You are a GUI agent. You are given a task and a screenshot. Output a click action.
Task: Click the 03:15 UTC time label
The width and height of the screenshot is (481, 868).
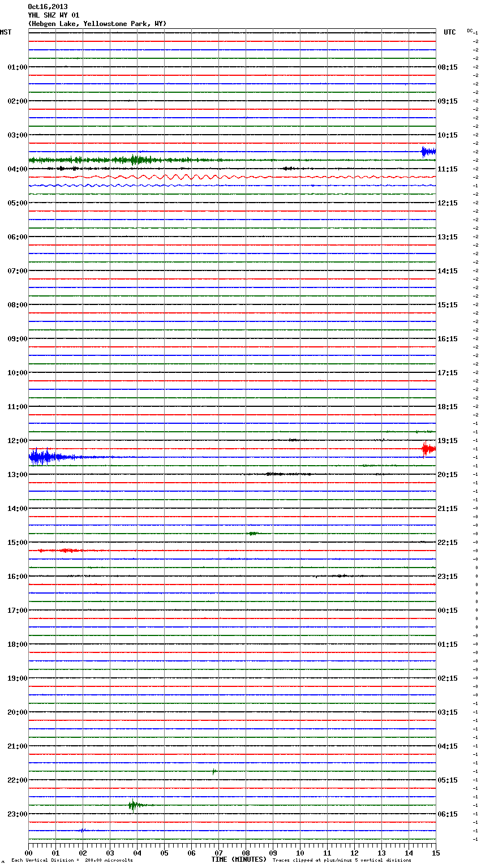pyautogui.click(x=448, y=712)
